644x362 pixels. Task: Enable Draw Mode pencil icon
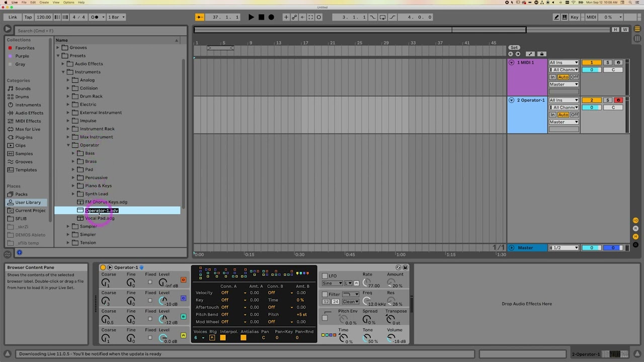[556, 17]
